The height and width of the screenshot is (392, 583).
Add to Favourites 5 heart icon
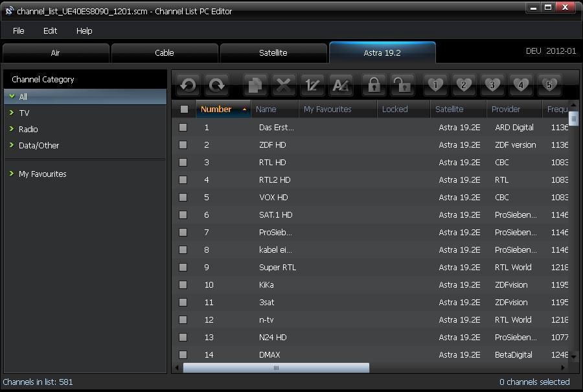pyautogui.click(x=549, y=85)
